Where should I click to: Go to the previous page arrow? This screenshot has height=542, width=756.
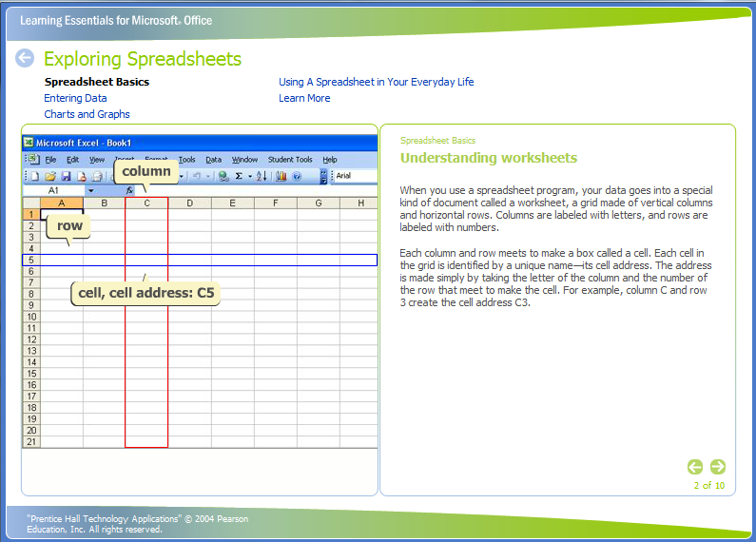click(695, 467)
